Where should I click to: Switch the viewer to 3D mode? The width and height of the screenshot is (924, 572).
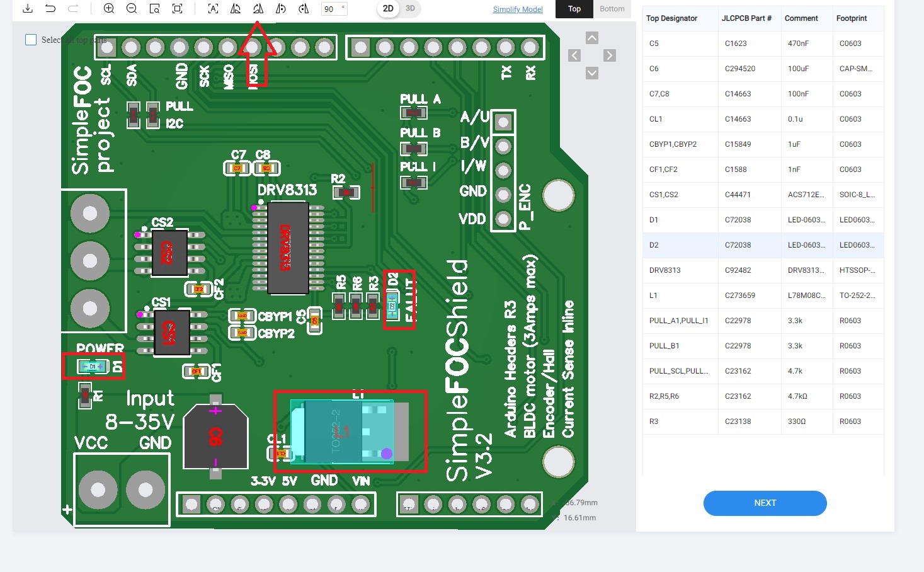pyautogui.click(x=410, y=9)
